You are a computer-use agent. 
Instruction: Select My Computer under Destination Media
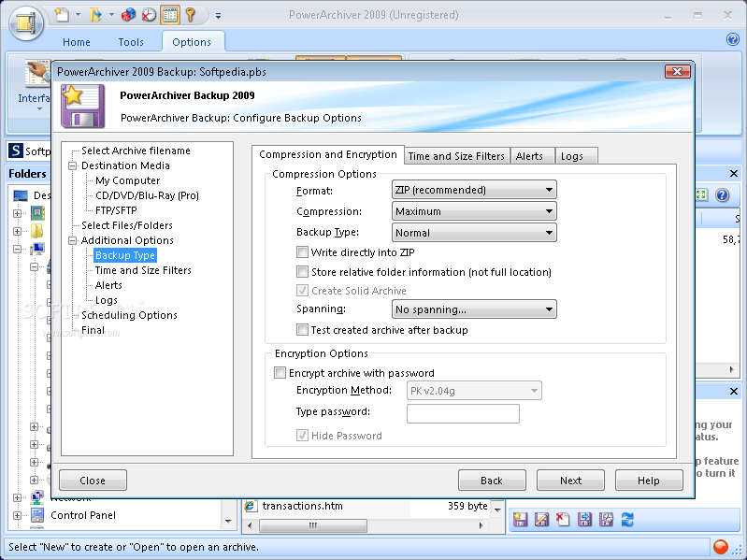coord(127,180)
